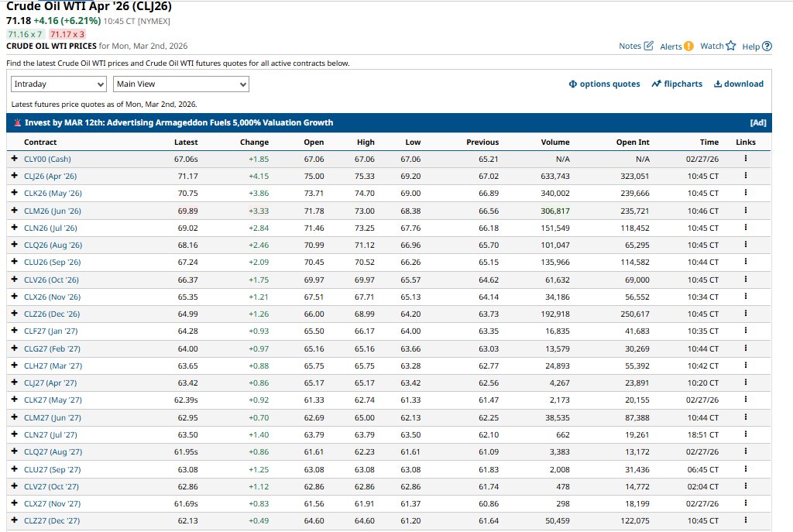The width and height of the screenshot is (793, 532).
Task: Open options quotes link
Action: tap(604, 84)
